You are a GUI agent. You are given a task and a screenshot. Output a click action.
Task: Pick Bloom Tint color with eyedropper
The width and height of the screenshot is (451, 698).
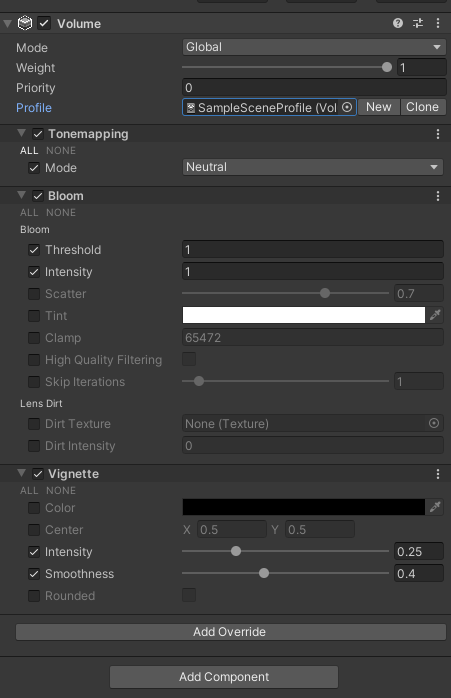point(435,315)
